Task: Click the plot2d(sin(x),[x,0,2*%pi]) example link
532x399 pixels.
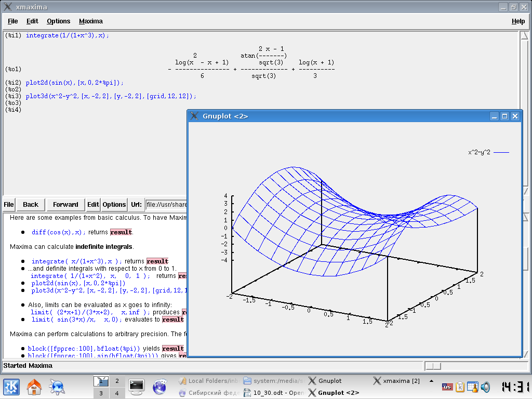Action: pos(78,283)
